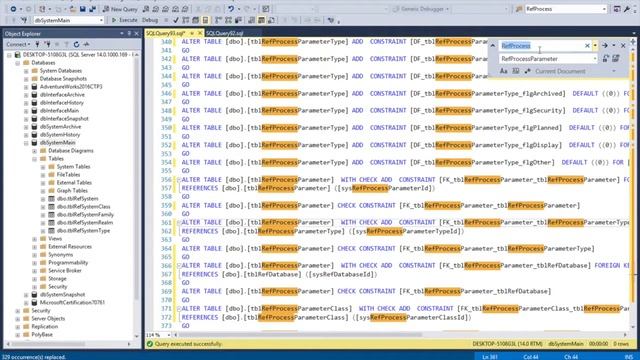
Task: Click the Query Options icon
Action: (x=196, y=20)
